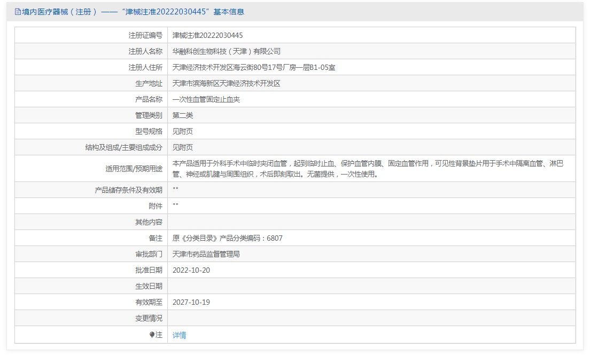Click the lightbulb icon beside 注

[152, 335]
